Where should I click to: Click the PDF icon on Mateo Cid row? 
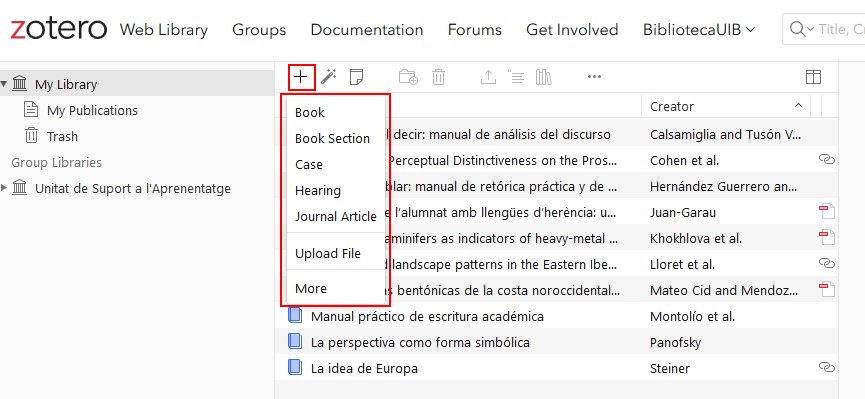click(x=827, y=289)
